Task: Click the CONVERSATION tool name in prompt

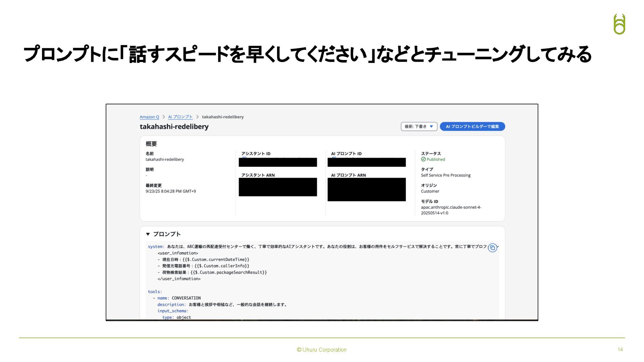Action: click(186, 298)
